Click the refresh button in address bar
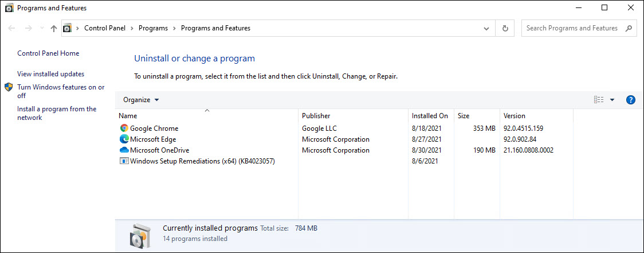Image resolution: width=644 pixels, height=253 pixels. pos(505,28)
